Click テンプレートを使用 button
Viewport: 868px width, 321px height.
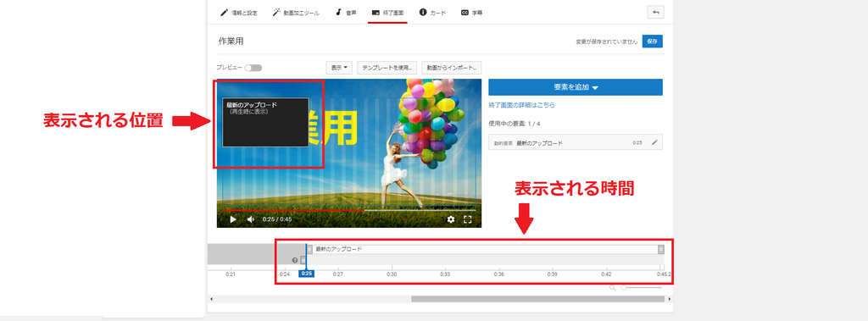click(387, 68)
